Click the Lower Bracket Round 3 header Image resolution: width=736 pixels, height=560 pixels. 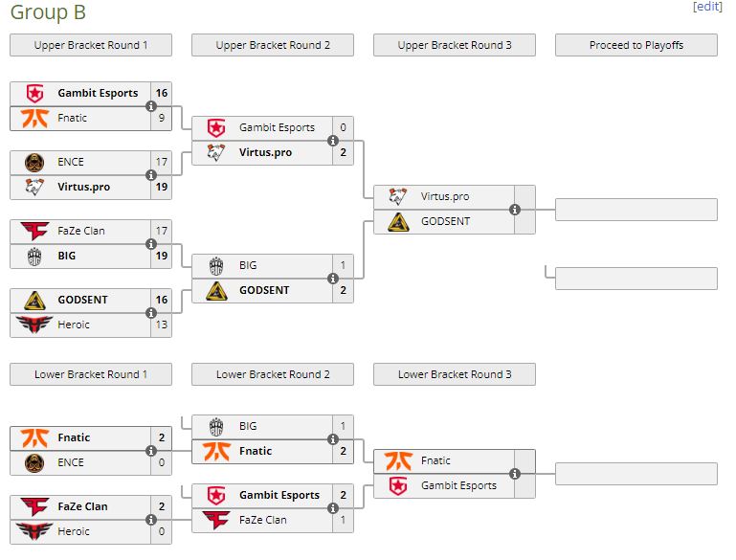click(455, 374)
